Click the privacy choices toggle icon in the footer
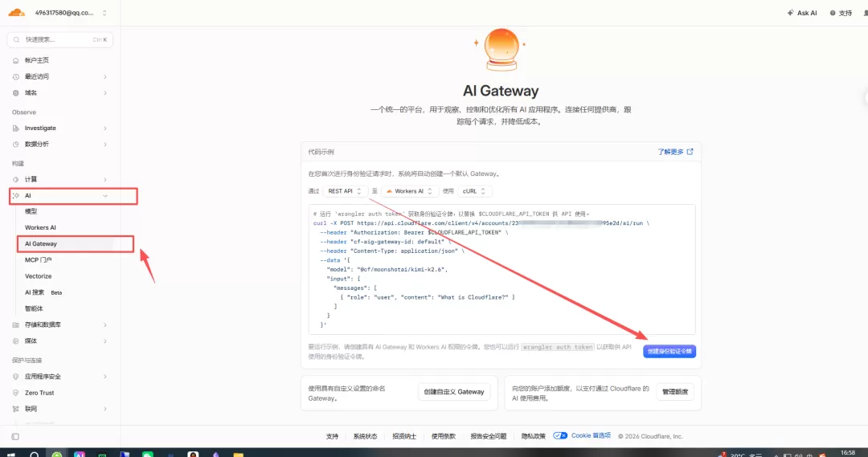 560,435
